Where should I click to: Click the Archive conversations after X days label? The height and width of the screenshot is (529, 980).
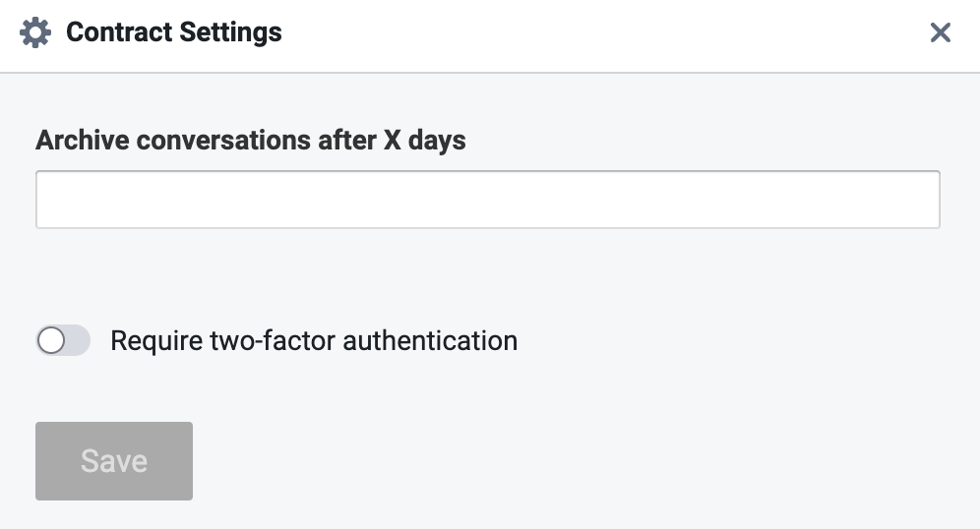click(x=251, y=141)
